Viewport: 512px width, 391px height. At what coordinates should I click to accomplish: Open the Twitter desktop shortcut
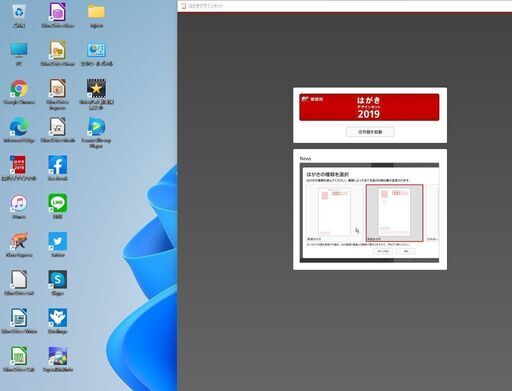click(x=57, y=242)
